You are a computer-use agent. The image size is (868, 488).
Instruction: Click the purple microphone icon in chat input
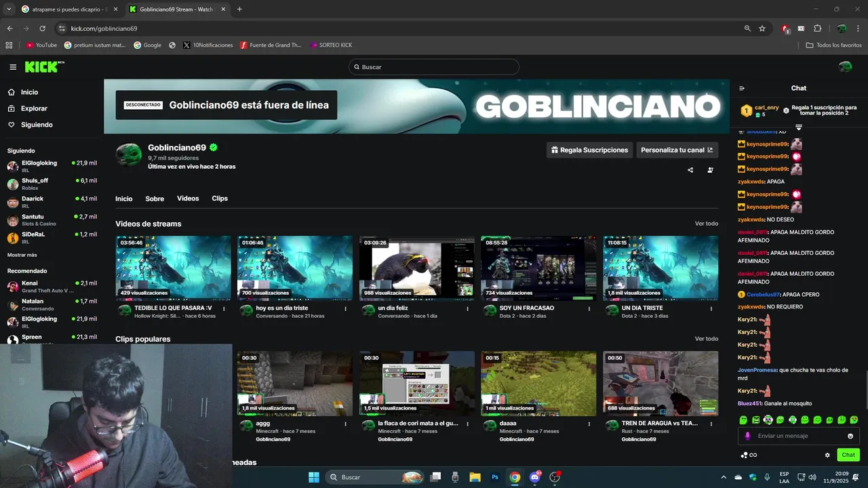748,436
